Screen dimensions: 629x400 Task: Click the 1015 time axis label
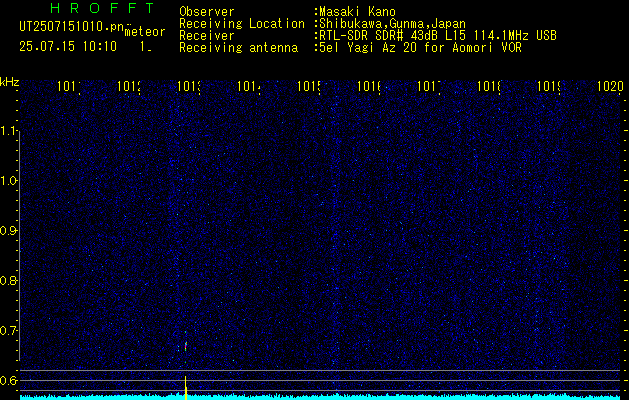[x=308, y=86]
